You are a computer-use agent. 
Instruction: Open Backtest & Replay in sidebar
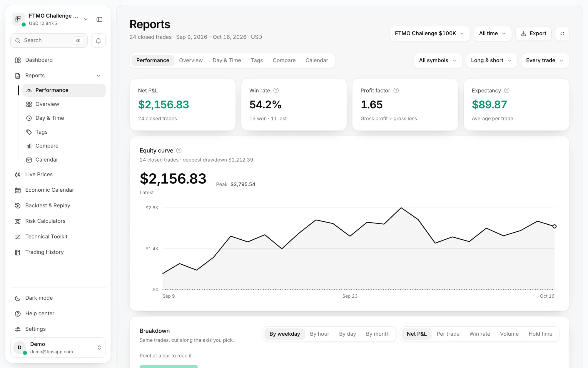coord(58,205)
